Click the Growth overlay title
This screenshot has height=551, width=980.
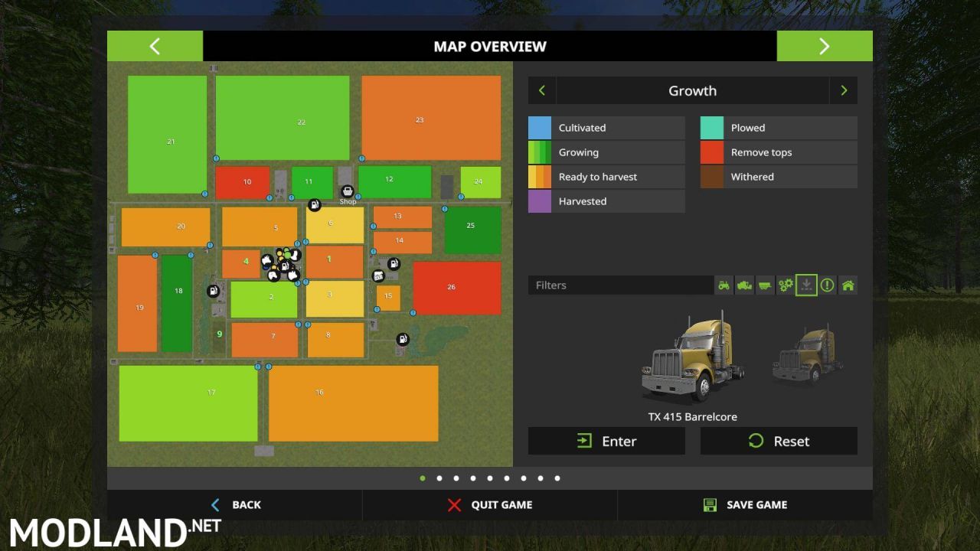pos(693,90)
